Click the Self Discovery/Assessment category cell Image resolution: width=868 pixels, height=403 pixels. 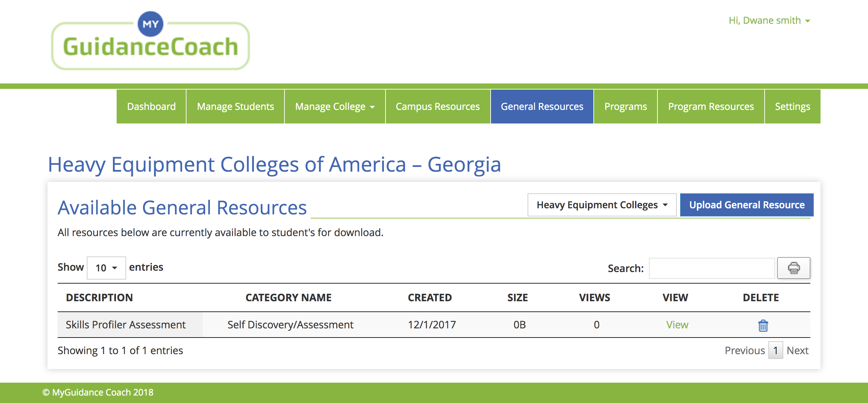[x=290, y=325]
